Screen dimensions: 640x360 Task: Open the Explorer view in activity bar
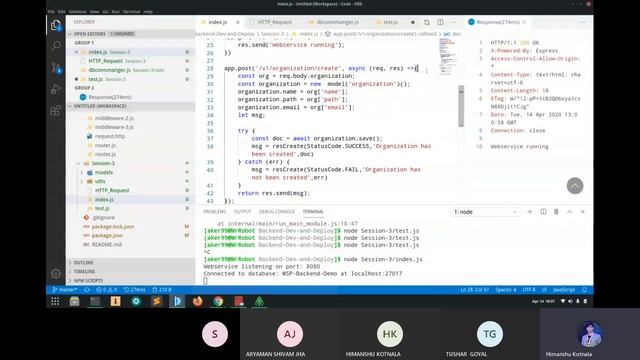point(56,26)
